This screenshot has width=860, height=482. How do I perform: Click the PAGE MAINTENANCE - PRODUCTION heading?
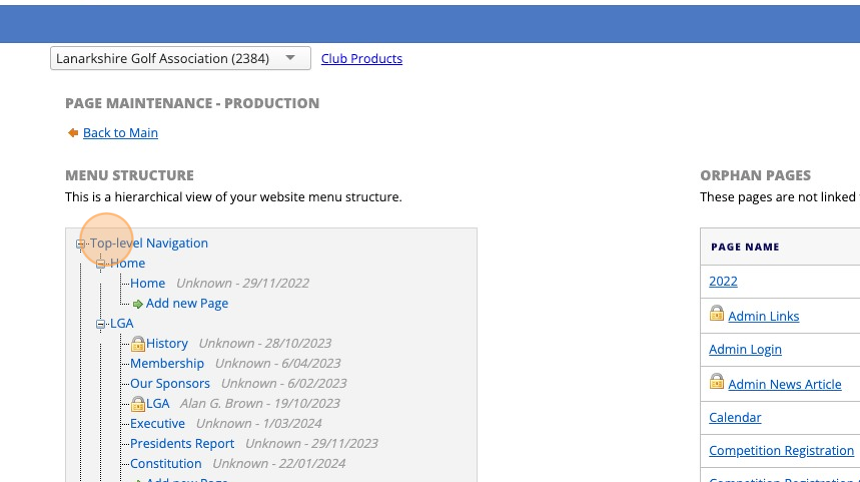[192, 103]
